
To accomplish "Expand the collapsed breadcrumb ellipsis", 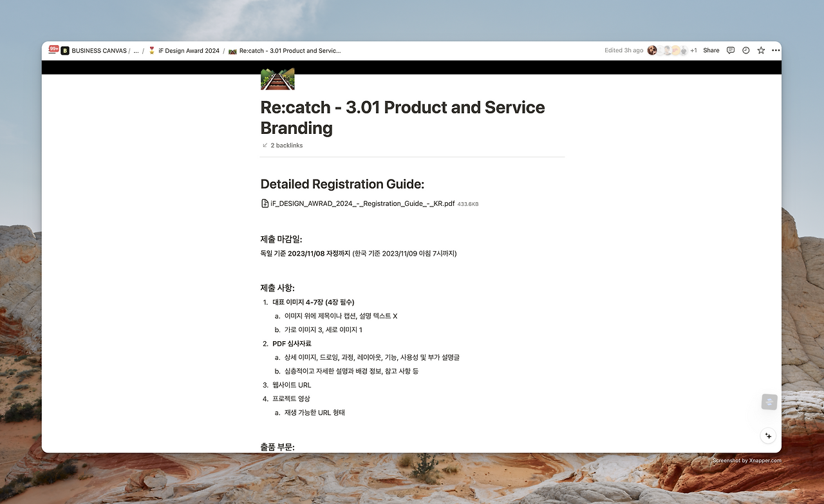I will pyautogui.click(x=136, y=50).
